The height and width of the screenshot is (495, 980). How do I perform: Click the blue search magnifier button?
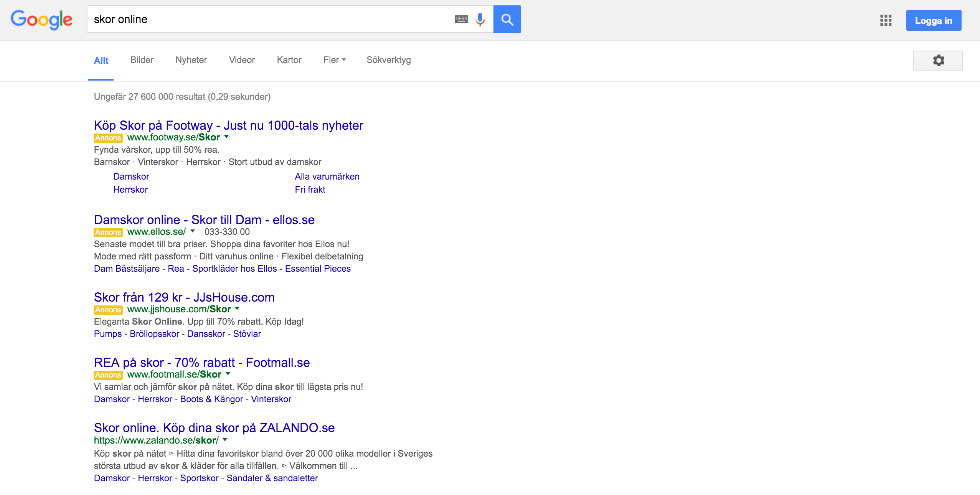[507, 19]
